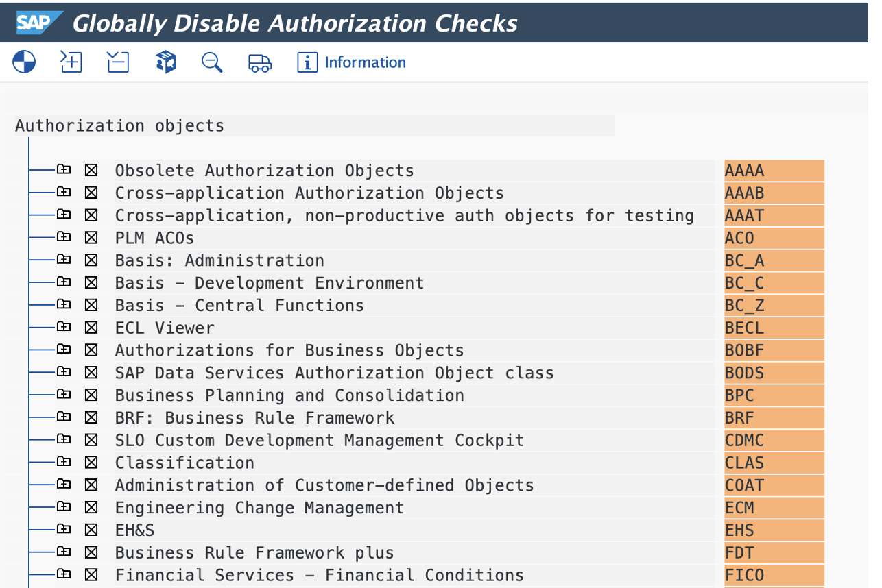This screenshot has width=882, height=588.
Task: Expand Financial Services - Financial Conditions folder
Action: tap(64, 574)
